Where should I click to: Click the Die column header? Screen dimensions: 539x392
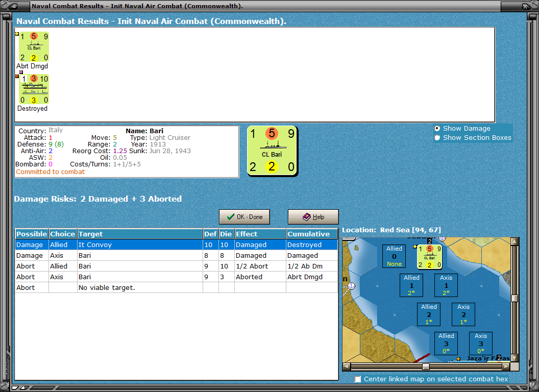[226, 234]
